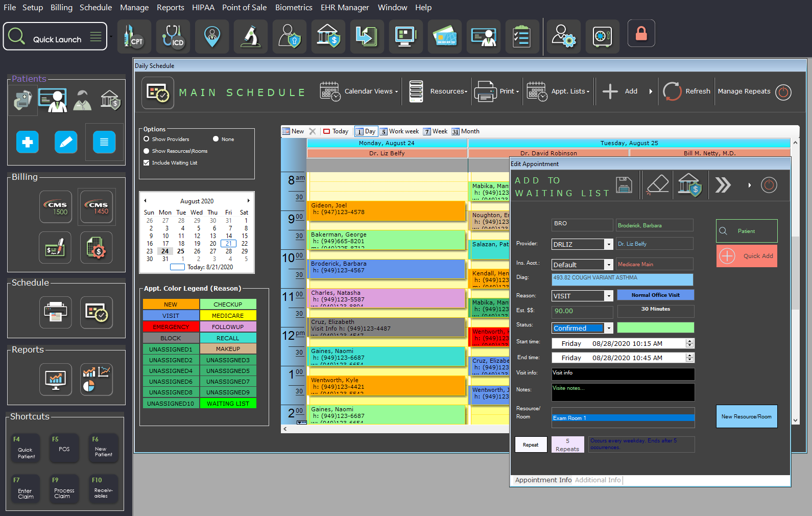Image resolution: width=812 pixels, height=516 pixels.
Task: Click the power icon in Edit Appointment
Action: click(x=769, y=185)
